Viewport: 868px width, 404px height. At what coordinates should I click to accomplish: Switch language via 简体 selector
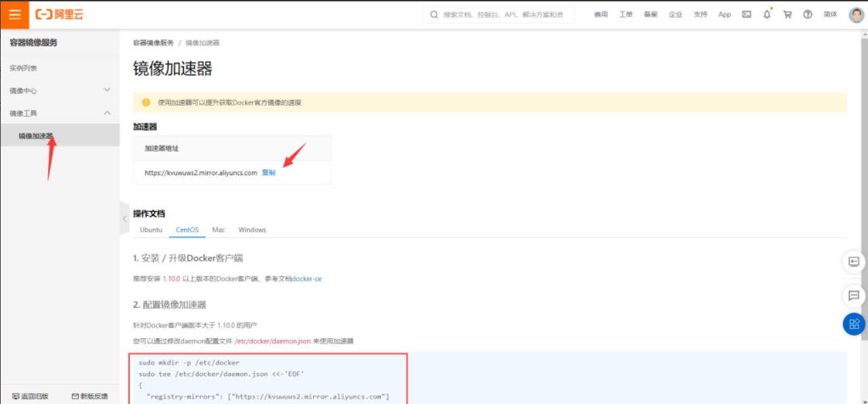(830, 14)
